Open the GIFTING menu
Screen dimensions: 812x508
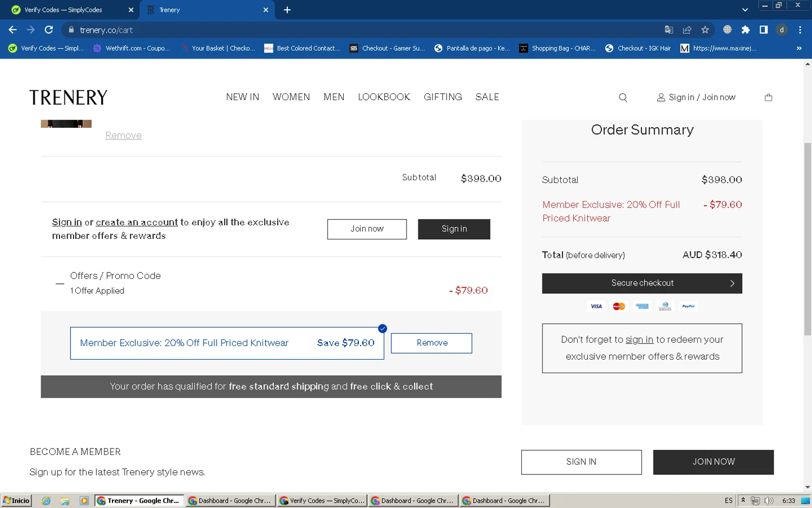443,97
